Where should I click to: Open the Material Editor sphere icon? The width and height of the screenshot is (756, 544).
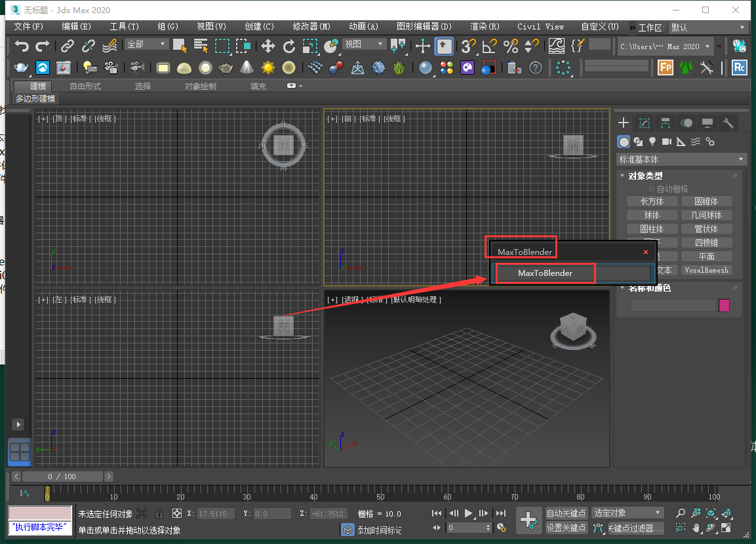coord(425,68)
